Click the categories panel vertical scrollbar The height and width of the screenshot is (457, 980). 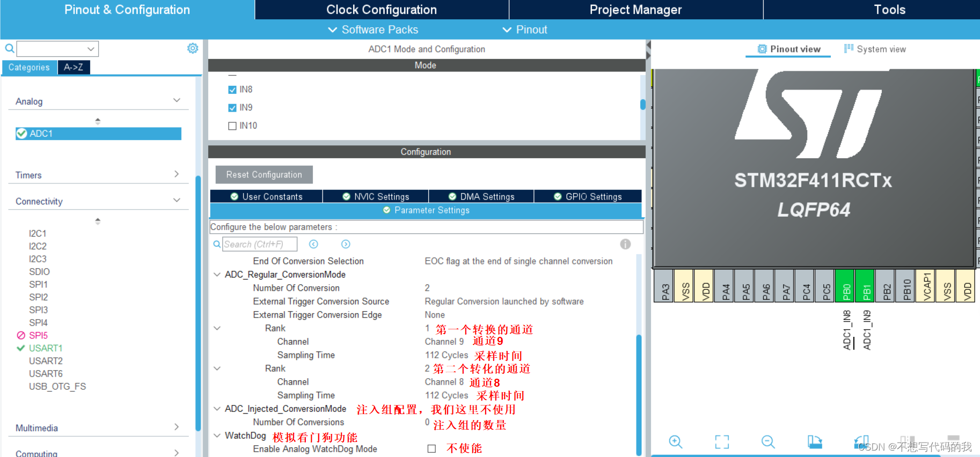(198, 303)
